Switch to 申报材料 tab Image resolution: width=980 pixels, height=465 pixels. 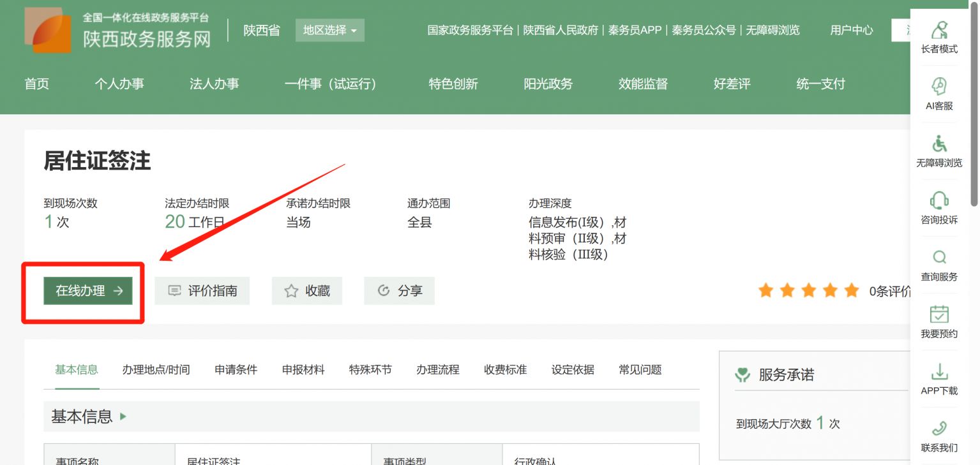(x=303, y=369)
